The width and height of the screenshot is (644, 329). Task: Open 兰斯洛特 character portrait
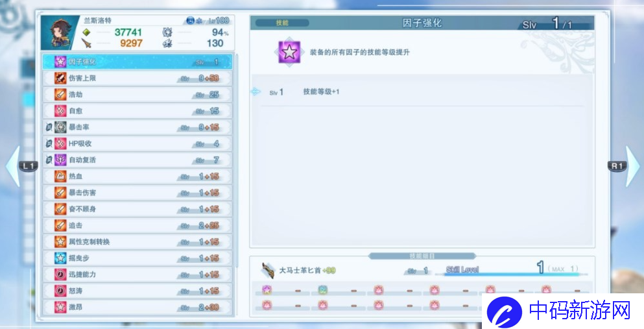pos(60,33)
